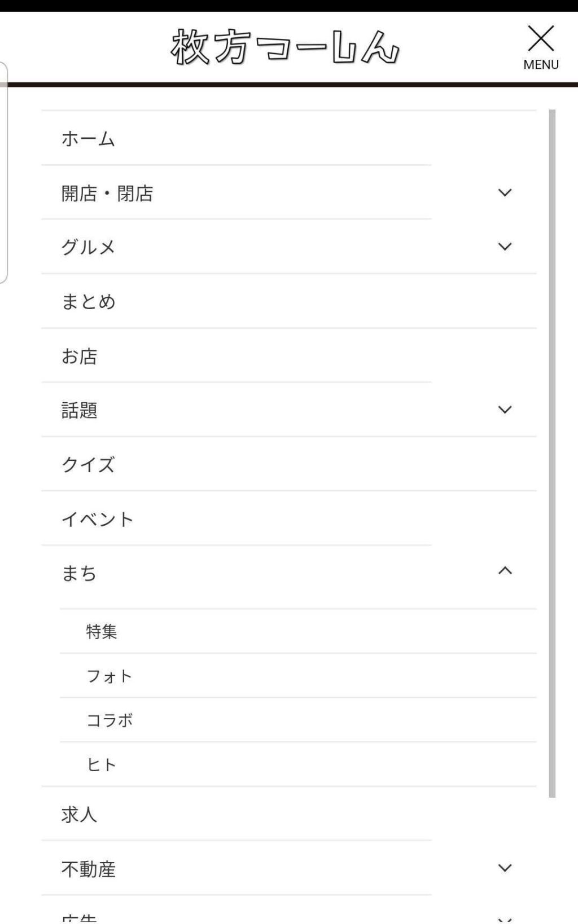This screenshot has width=578, height=924.
Task: Navigate to イベント listing
Action: [97, 519]
